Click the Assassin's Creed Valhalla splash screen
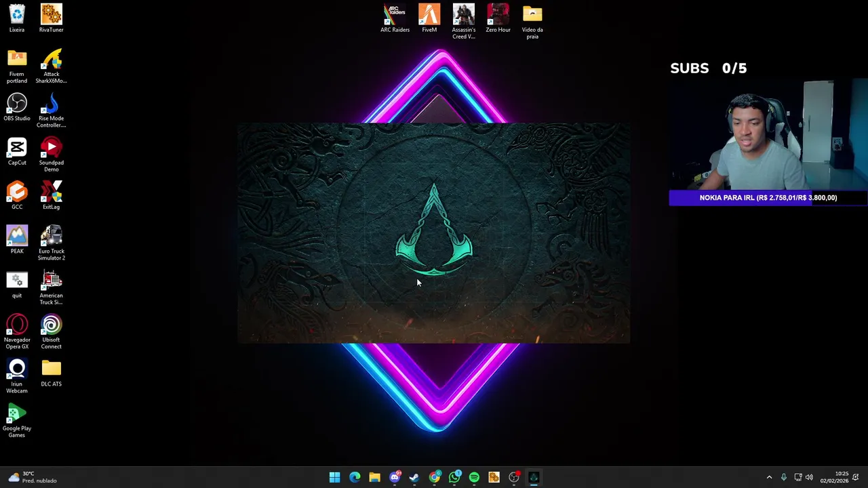 point(434,232)
